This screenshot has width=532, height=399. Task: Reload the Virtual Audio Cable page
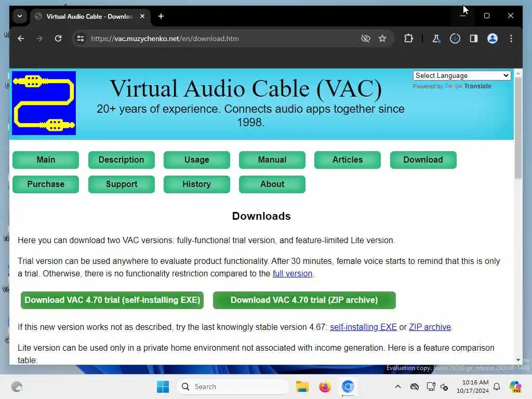tap(58, 38)
